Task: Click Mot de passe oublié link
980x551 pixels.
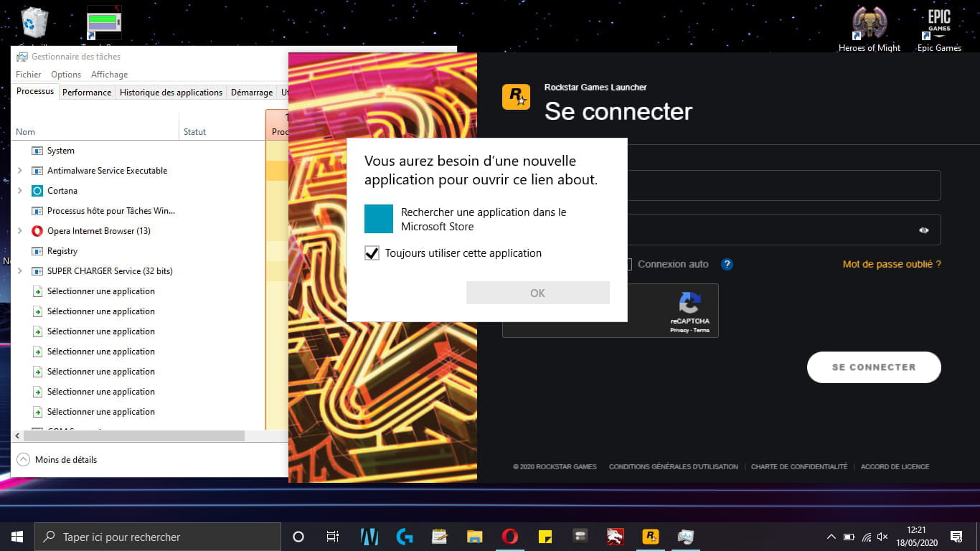Action: [892, 264]
